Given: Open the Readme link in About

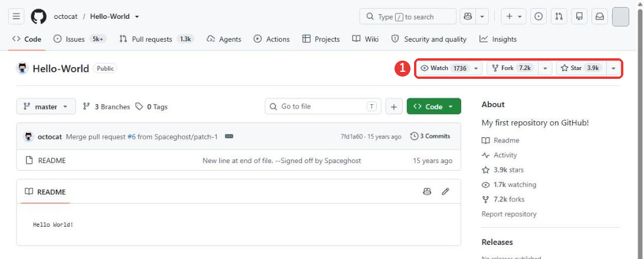Looking at the screenshot, I should click(x=501, y=140).
